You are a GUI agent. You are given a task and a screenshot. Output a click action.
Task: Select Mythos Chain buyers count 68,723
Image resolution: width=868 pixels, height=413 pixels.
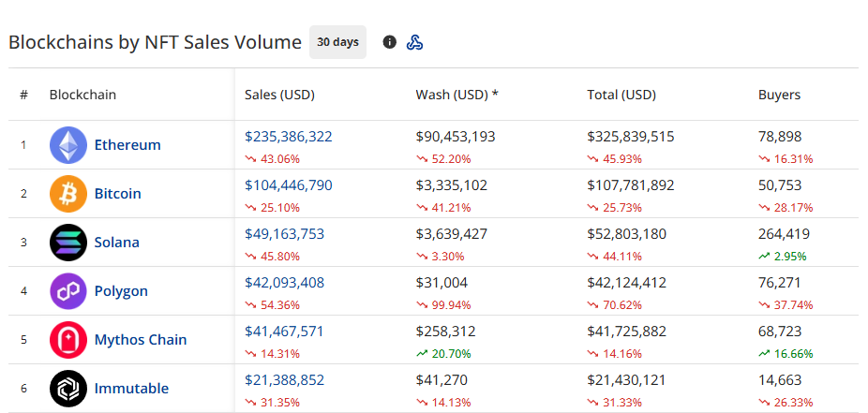pos(780,332)
